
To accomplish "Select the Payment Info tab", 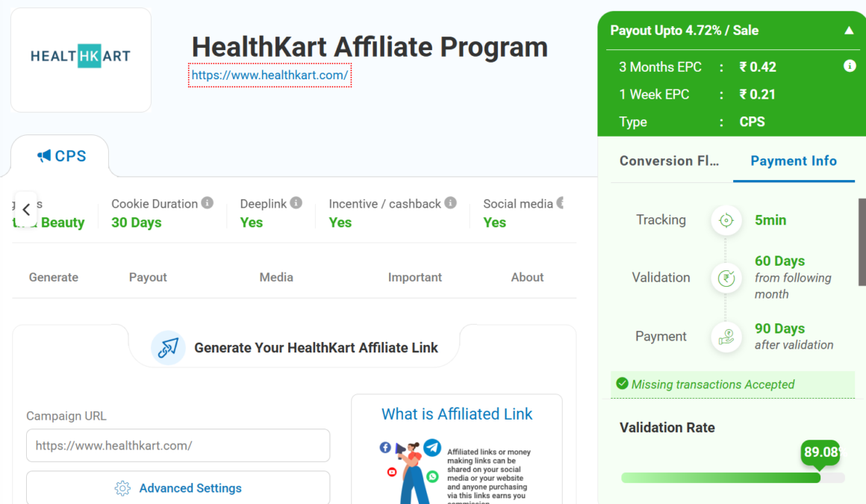I will click(794, 161).
